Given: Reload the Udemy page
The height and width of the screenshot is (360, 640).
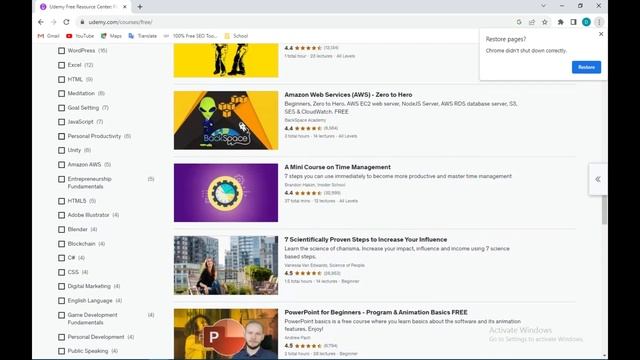Looking at the screenshot, I should (66, 22).
